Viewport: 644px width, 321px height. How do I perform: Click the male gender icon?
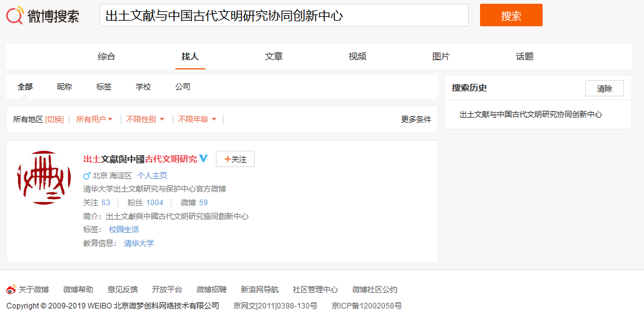[86, 176]
